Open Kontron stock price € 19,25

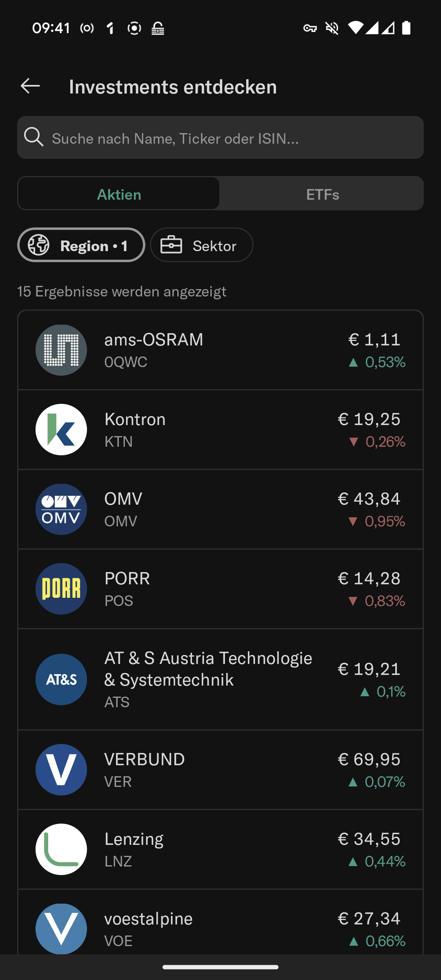pos(369,419)
